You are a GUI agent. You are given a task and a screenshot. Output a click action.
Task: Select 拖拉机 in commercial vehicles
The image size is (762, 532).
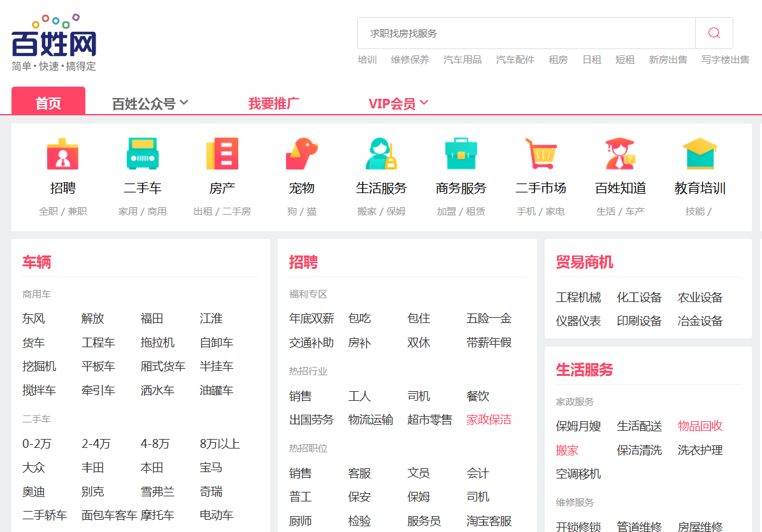(157, 343)
